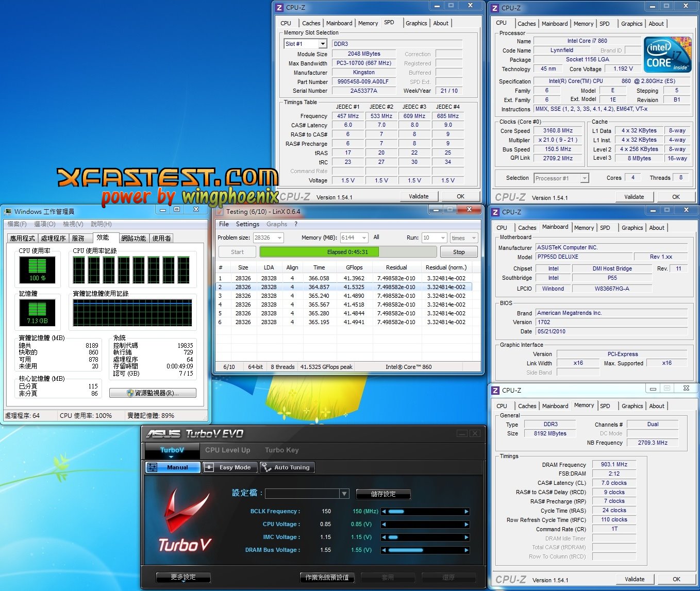This screenshot has width=700, height=591.
Task: Click the IMC Voltage slider track
Action: (425, 537)
